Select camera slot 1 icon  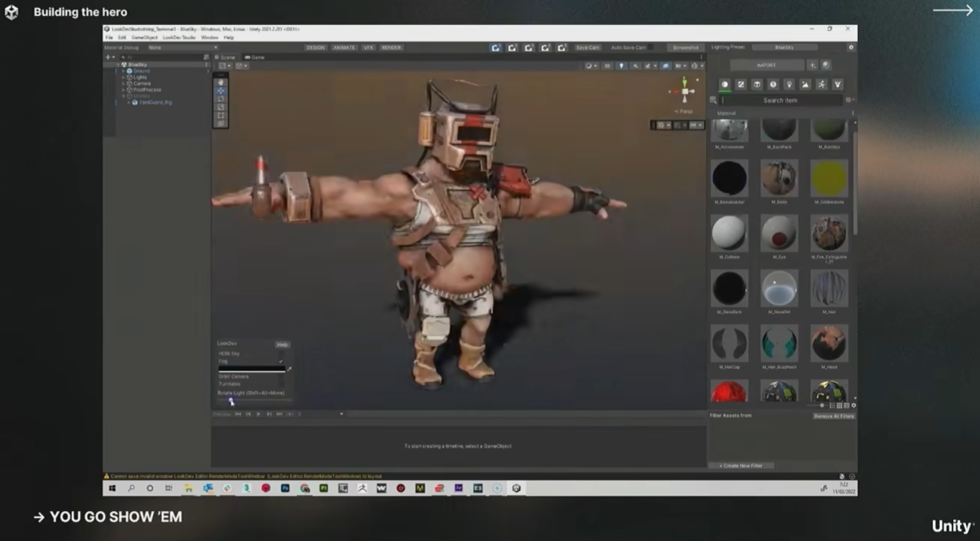(x=496, y=48)
